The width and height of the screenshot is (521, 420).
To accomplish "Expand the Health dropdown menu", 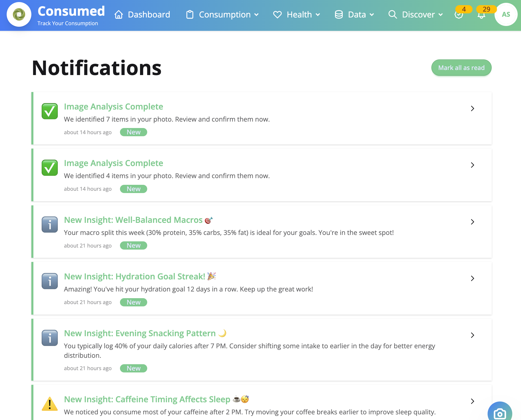I will (x=318, y=15).
